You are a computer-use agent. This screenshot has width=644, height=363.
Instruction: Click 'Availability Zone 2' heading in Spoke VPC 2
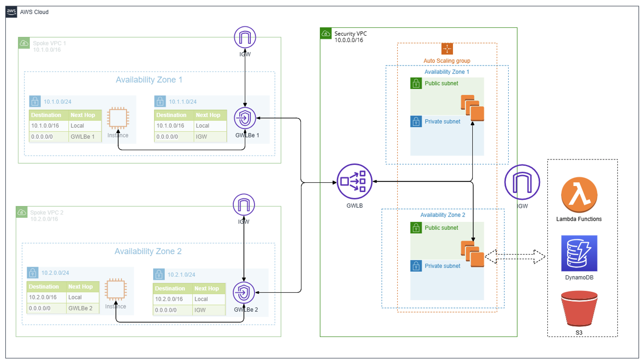pos(148,251)
